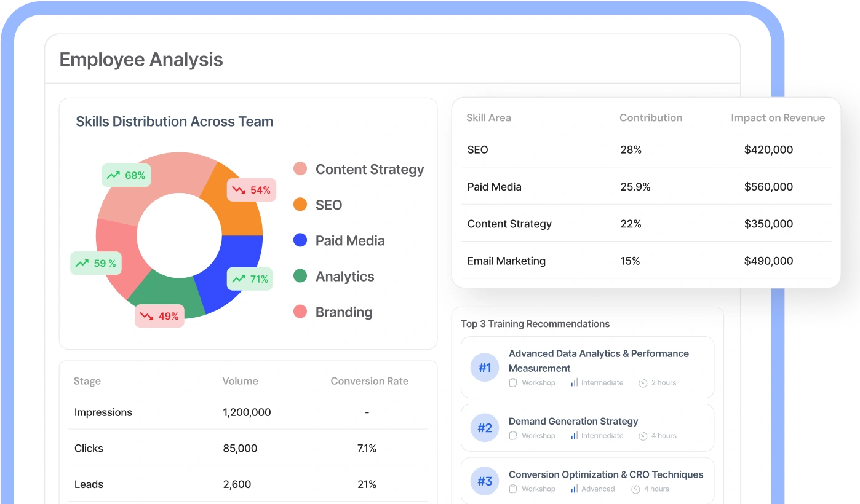Image resolution: width=860 pixels, height=504 pixels.
Task: Select the SEO row in skill table
Action: coord(646,149)
